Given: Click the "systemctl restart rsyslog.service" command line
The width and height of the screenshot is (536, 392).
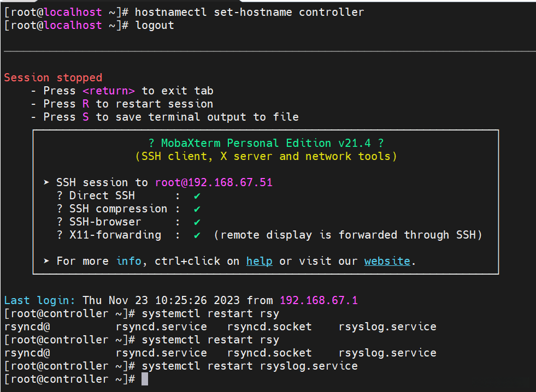Looking at the screenshot, I should tap(249, 366).
